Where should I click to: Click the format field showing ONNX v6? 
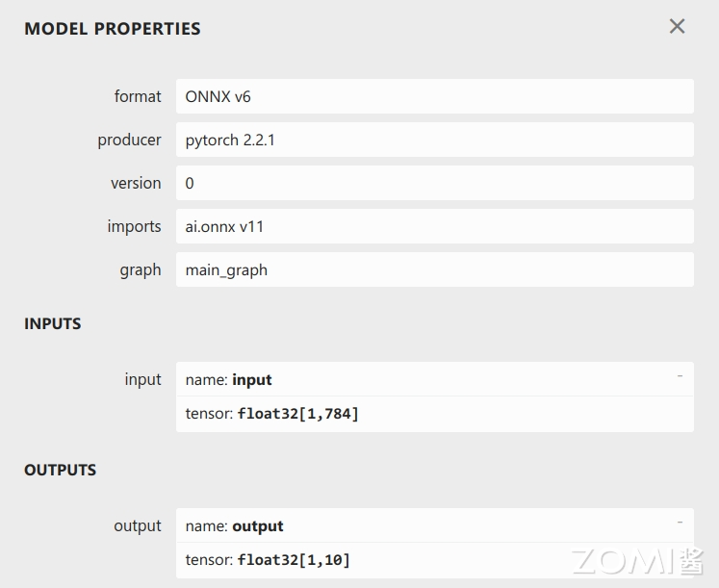(x=434, y=96)
